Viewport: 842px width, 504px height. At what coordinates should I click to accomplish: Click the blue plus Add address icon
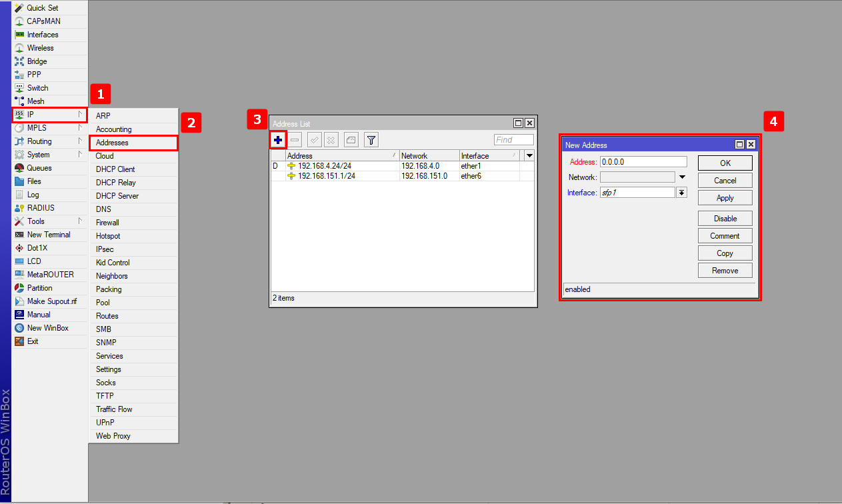click(278, 139)
